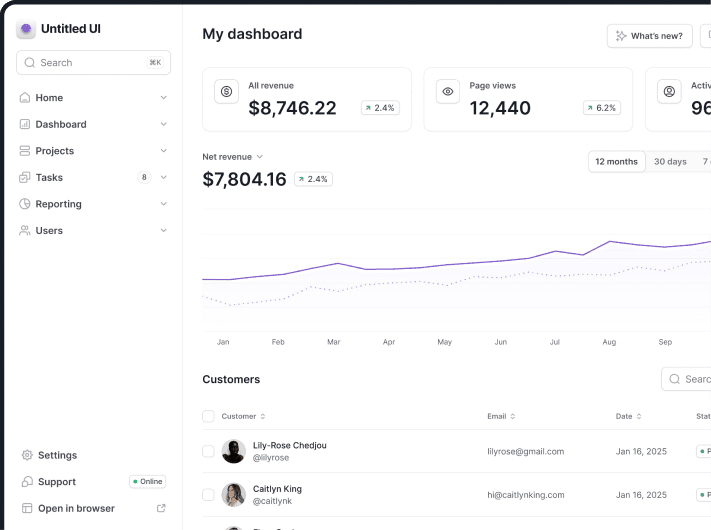This screenshot has width=711, height=530.
Task: Select the checkbox for Caitlyn King
Action: click(208, 495)
